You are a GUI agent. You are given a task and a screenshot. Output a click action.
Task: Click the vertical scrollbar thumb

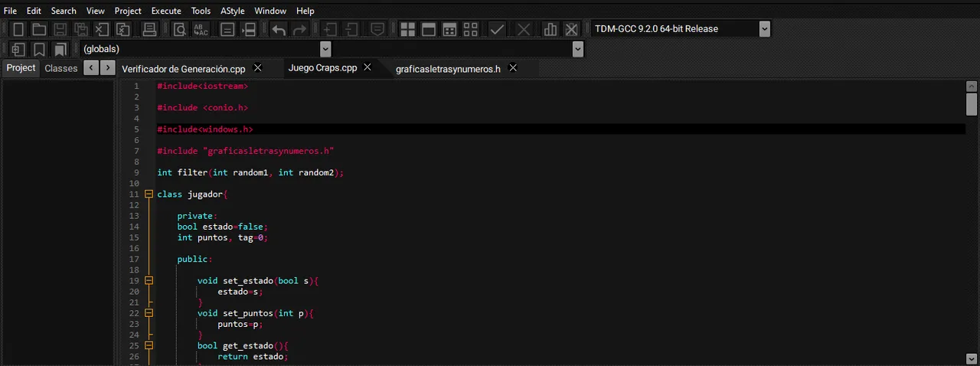[x=972, y=104]
